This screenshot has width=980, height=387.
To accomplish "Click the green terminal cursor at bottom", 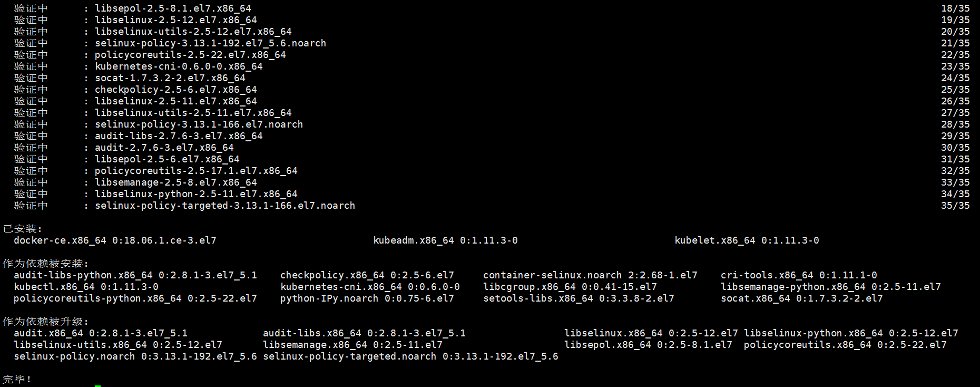I will (x=98, y=385).
